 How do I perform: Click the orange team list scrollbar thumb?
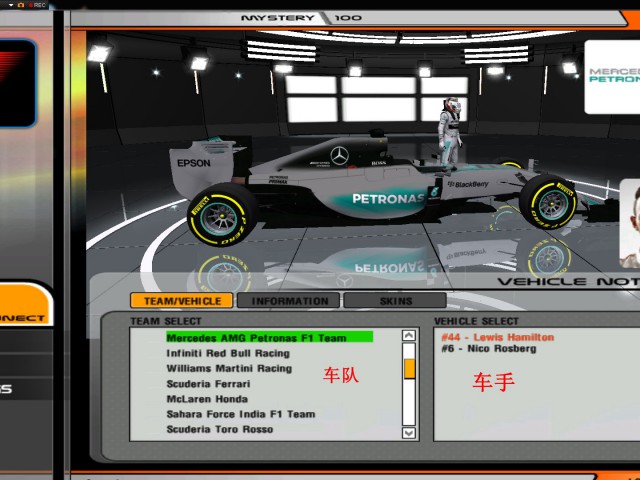409,369
